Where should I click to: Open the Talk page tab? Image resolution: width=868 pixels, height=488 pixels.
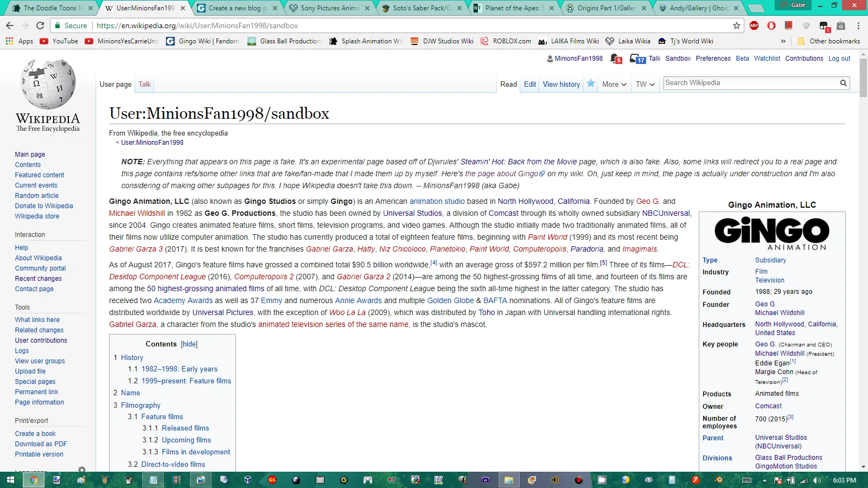click(145, 84)
